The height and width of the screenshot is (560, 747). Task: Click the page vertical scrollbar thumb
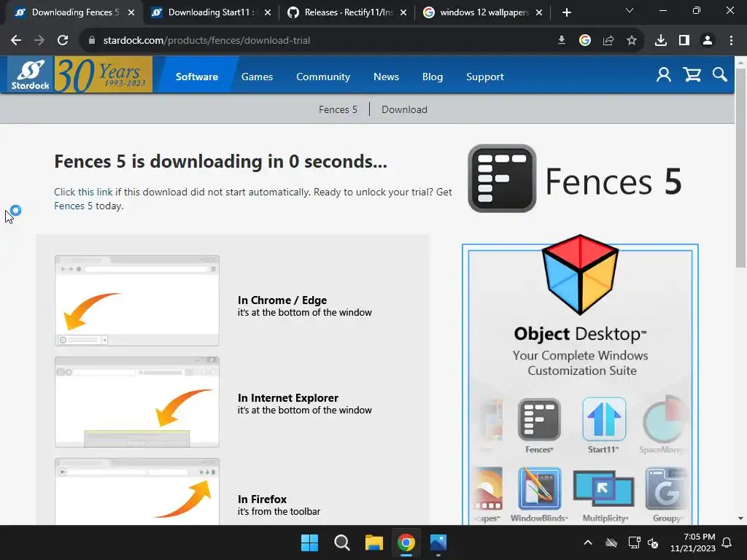pyautogui.click(x=741, y=168)
